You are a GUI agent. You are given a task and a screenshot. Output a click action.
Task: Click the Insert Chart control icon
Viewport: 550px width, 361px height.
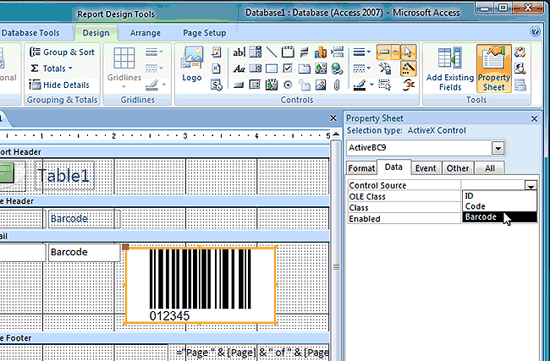pyautogui.click(x=321, y=52)
